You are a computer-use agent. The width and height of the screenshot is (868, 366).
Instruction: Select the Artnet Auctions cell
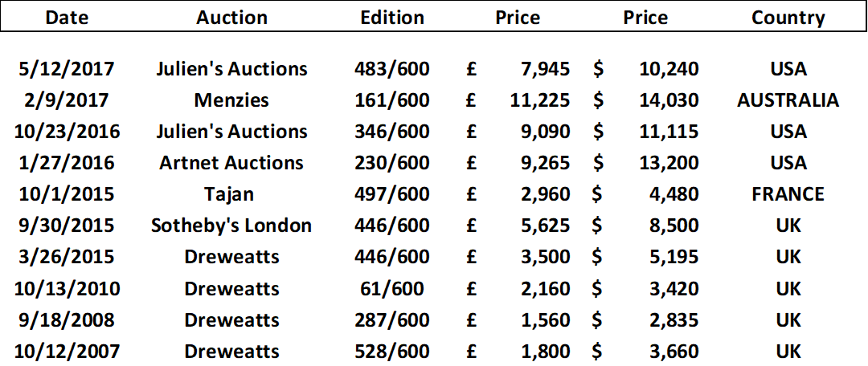pyautogui.click(x=232, y=163)
